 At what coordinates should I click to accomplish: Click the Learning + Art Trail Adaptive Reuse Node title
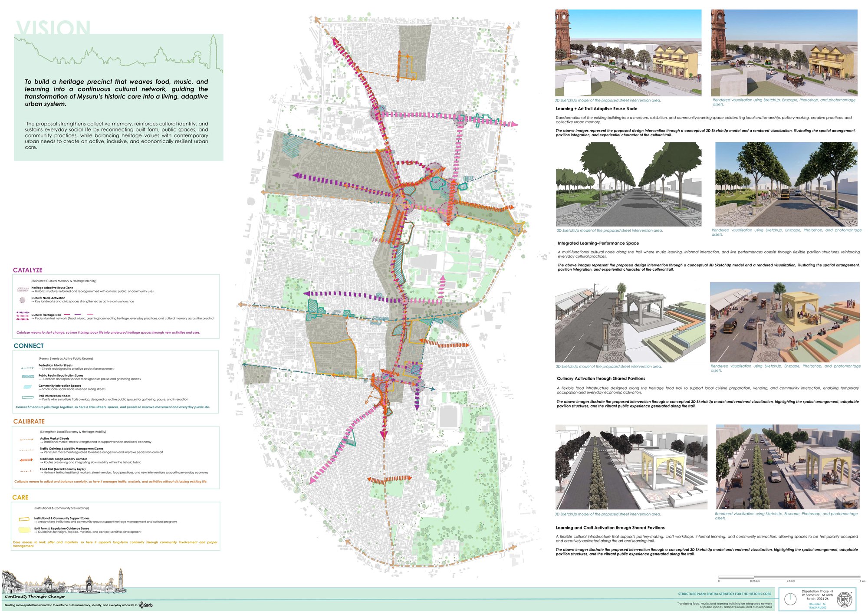596,109
